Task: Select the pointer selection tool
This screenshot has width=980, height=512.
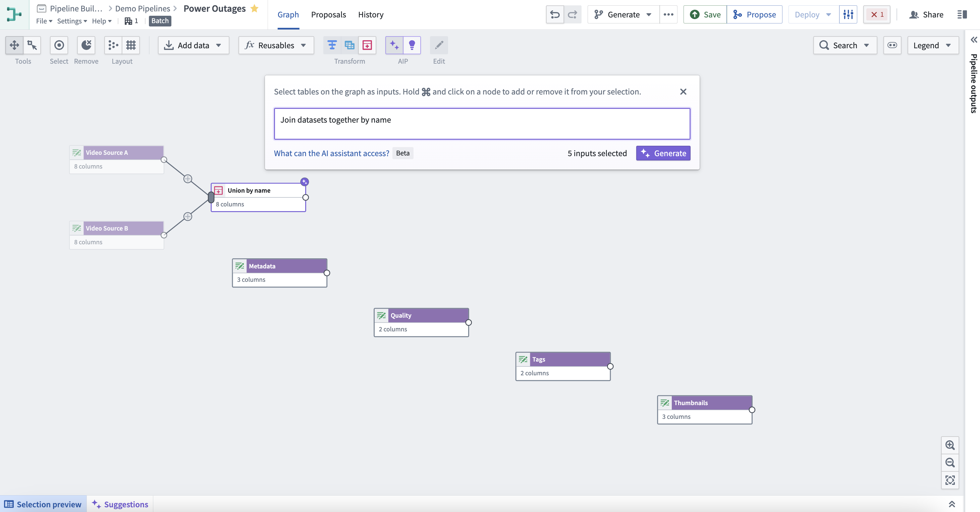Action: (32, 45)
